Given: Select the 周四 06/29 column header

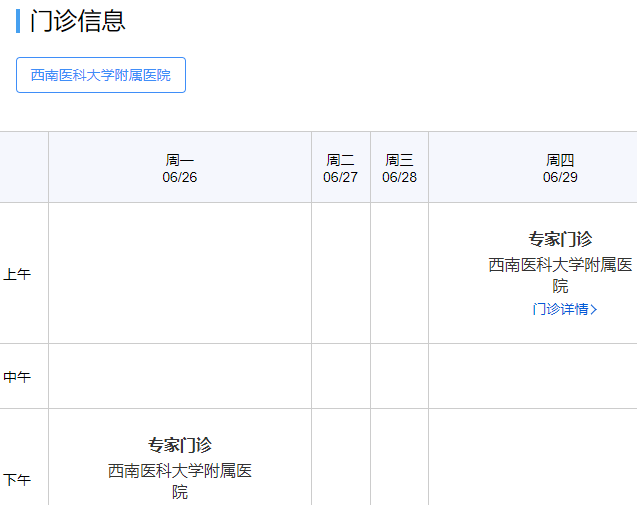Looking at the screenshot, I should click(560, 168).
